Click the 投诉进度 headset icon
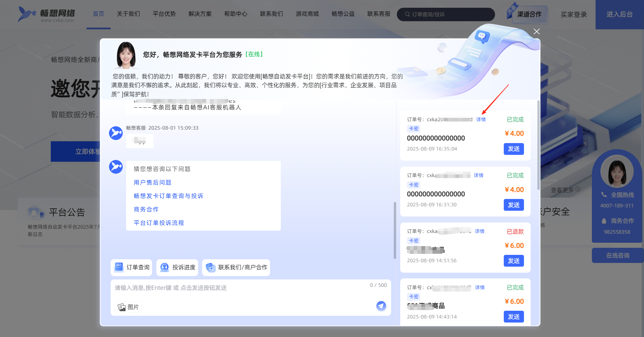The width and height of the screenshot is (644, 337). pos(164,267)
